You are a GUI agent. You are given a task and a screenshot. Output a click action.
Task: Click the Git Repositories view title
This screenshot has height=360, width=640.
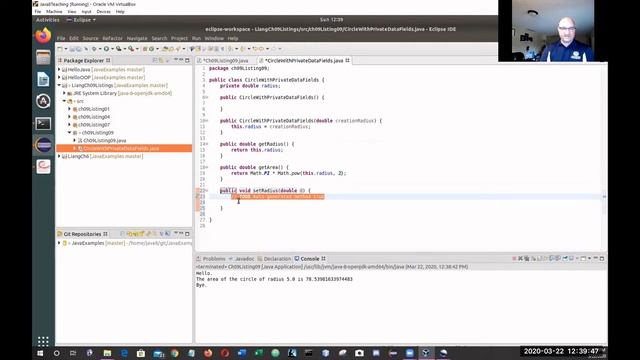pos(82,234)
